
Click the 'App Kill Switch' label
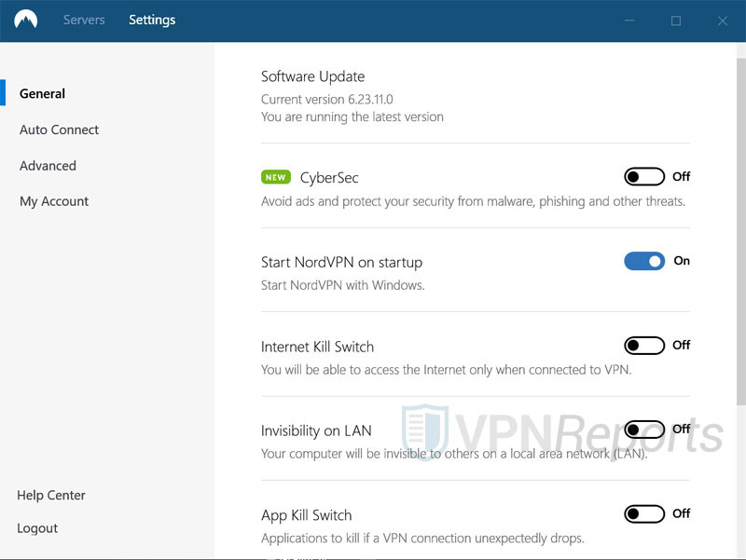(x=306, y=515)
